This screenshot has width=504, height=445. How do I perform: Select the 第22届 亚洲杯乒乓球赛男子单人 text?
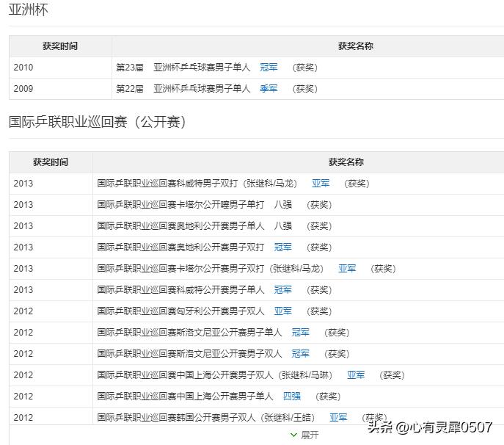pos(183,88)
